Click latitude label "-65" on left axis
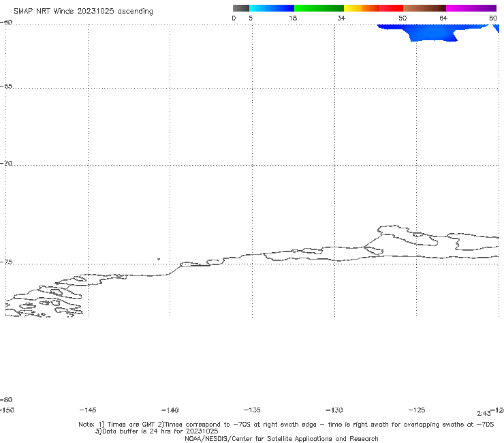This screenshot has height=443, width=504. click(x=6, y=87)
